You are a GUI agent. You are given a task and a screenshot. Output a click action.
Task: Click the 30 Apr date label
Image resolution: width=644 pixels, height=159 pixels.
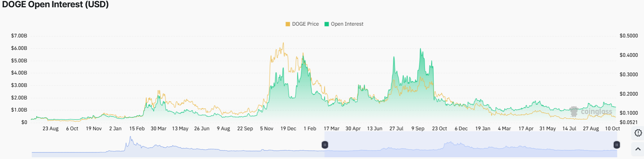[353, 129]
